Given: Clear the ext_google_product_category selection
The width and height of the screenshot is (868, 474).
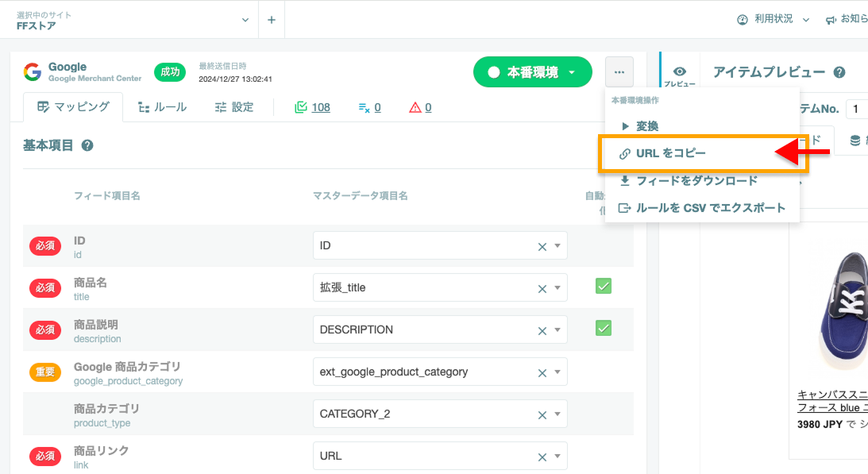Looking at the screenshot, I should 542,372.
